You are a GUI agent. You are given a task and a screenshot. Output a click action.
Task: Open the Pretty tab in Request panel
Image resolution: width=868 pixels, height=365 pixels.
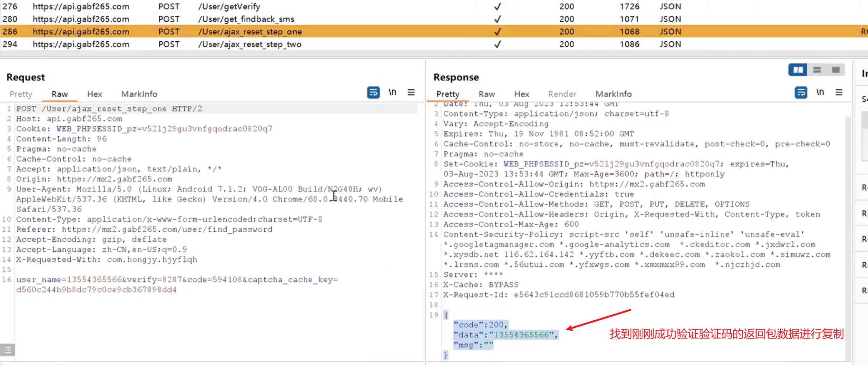tap(21, 94)
